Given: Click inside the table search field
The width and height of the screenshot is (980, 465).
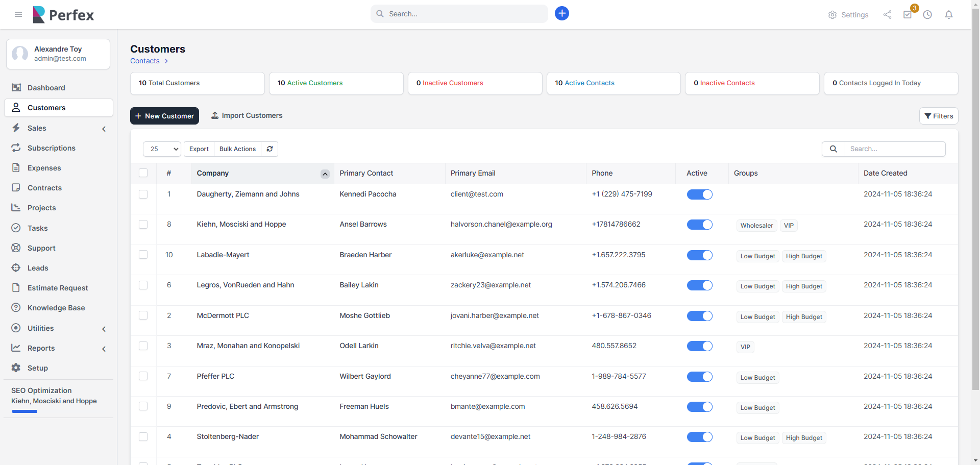Looking at the screenshot, I should tap(895, 149).
